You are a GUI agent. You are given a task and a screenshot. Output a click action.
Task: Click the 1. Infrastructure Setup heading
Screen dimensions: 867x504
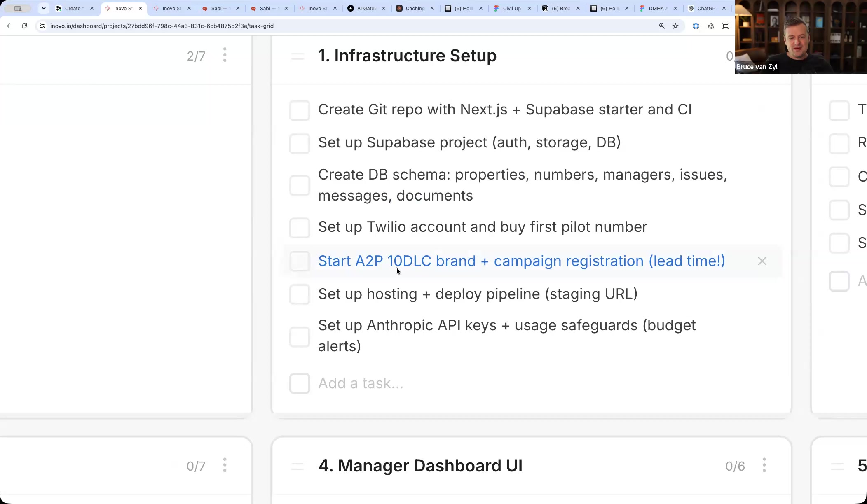pos(407,56)
